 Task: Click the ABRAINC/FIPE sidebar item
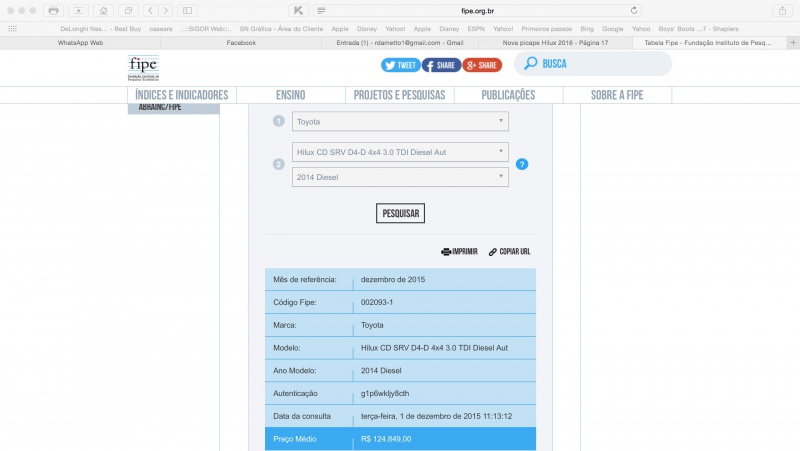(x=173, y=108)
